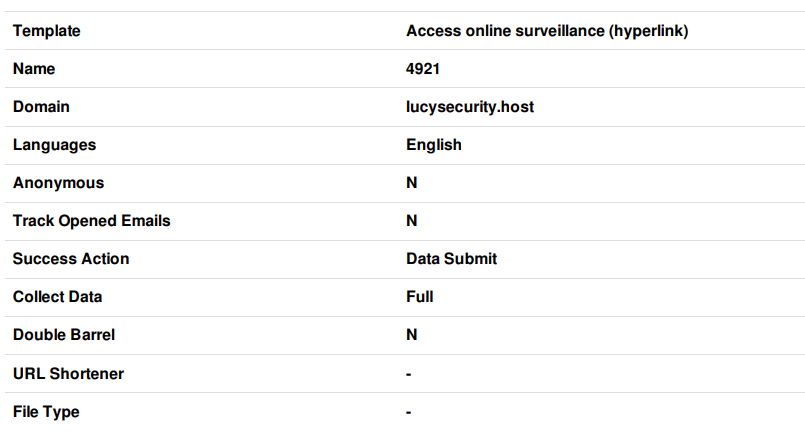
Task: Open the lucysecurity.host domain value
Action: pos(470,107)
